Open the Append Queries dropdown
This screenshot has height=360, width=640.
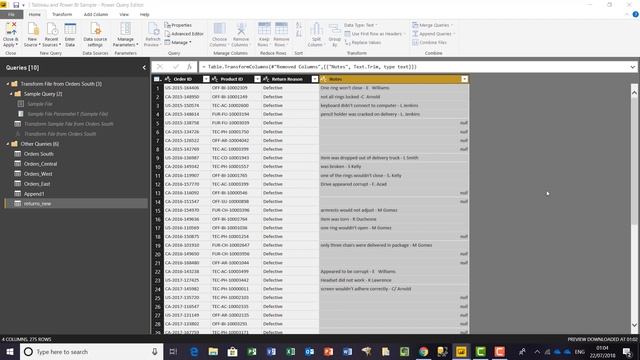point(434,33)
